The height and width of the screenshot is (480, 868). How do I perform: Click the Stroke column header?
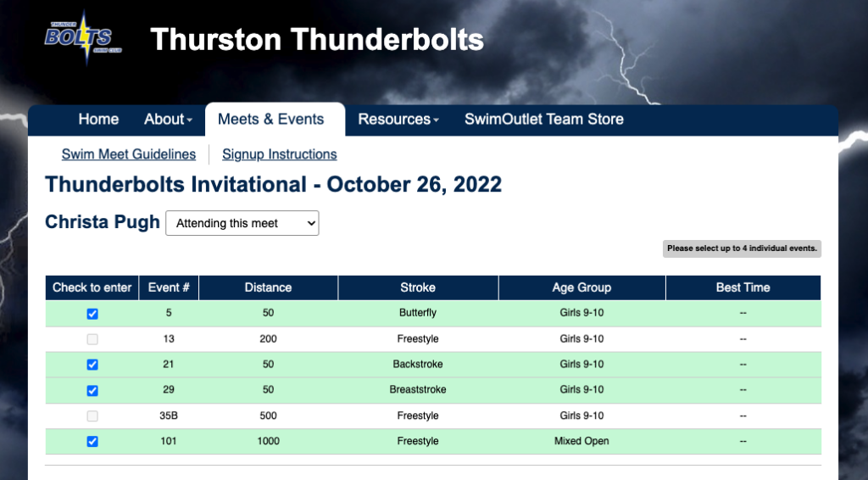tap(418, 287)
